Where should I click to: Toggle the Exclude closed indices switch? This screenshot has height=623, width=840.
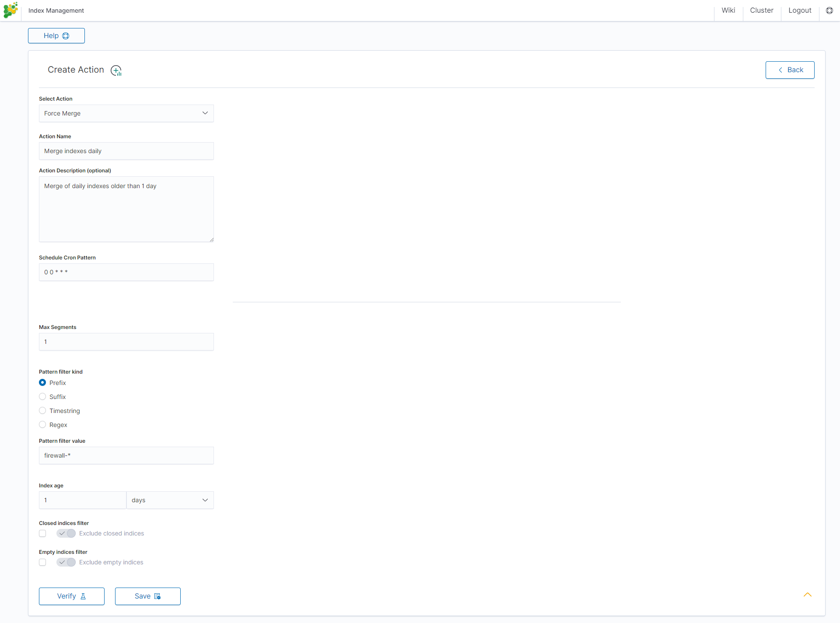pos(66,534)
